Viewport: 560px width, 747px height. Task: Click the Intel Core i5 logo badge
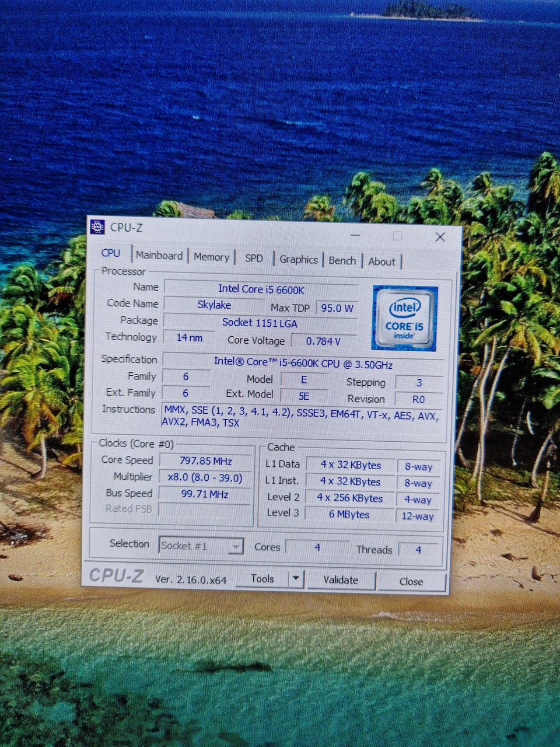pos(404,318)
